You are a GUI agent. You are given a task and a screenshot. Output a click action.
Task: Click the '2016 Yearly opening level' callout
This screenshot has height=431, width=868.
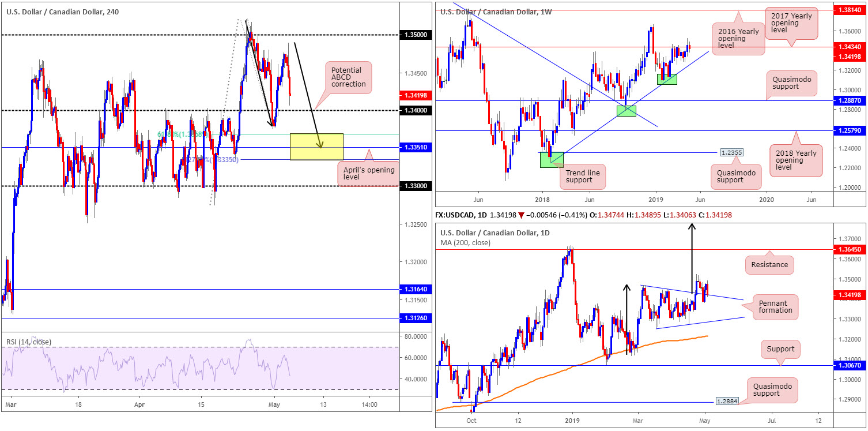click(x=739, y=38)
